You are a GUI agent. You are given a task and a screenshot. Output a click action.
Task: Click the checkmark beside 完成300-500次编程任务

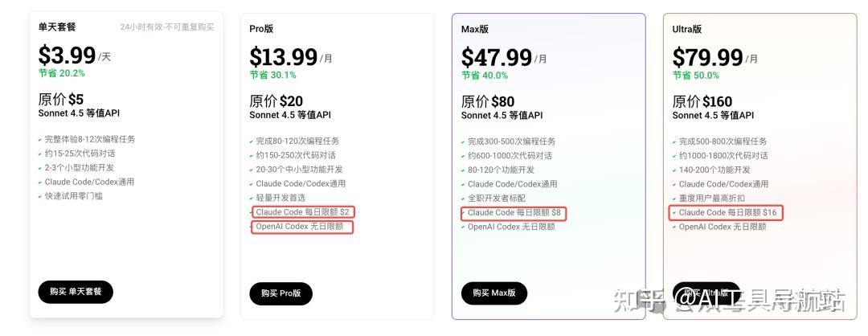[463, 142]
